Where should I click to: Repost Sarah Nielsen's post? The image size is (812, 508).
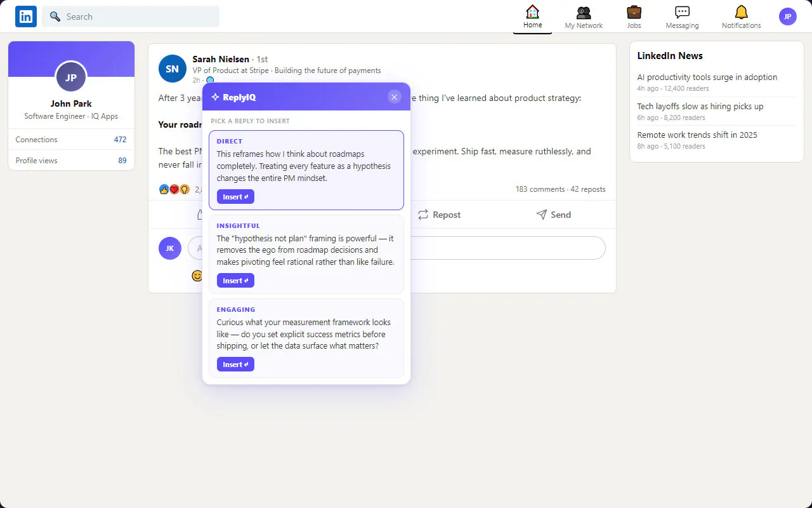(439, 215)
